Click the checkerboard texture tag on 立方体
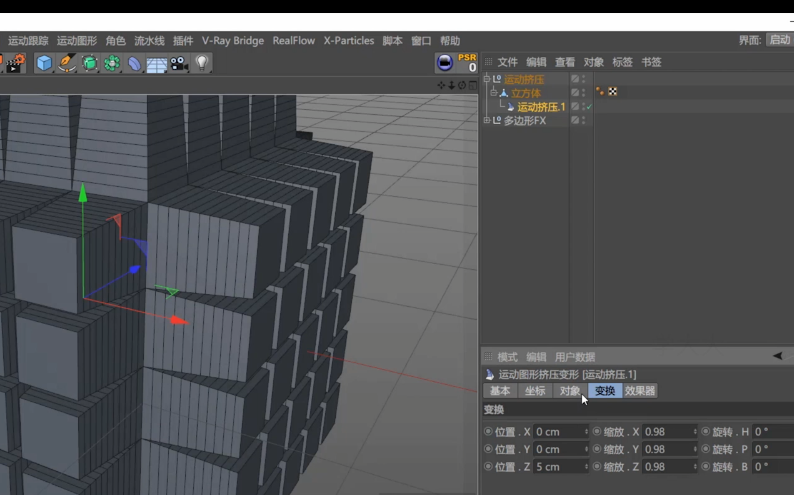 (613, 92)
